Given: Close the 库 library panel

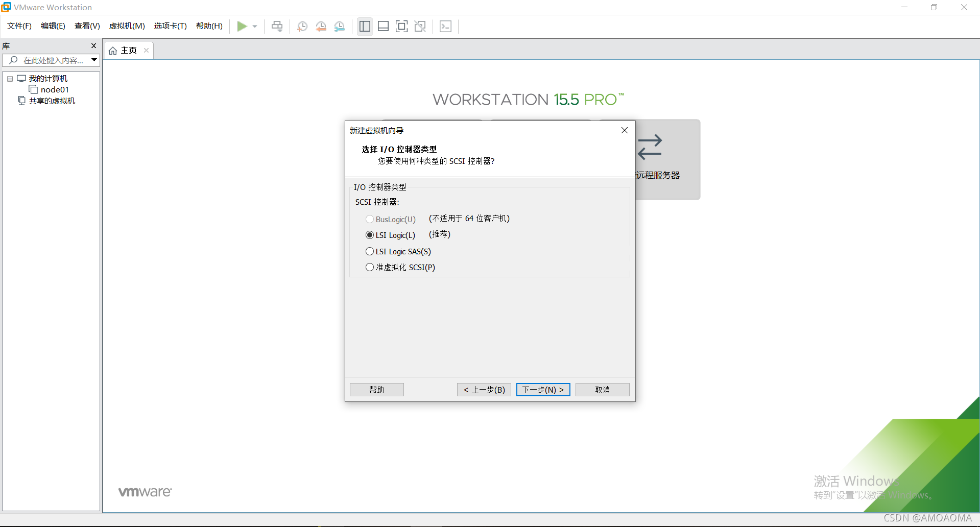Looking at the screenshot, I should [93, 46].
